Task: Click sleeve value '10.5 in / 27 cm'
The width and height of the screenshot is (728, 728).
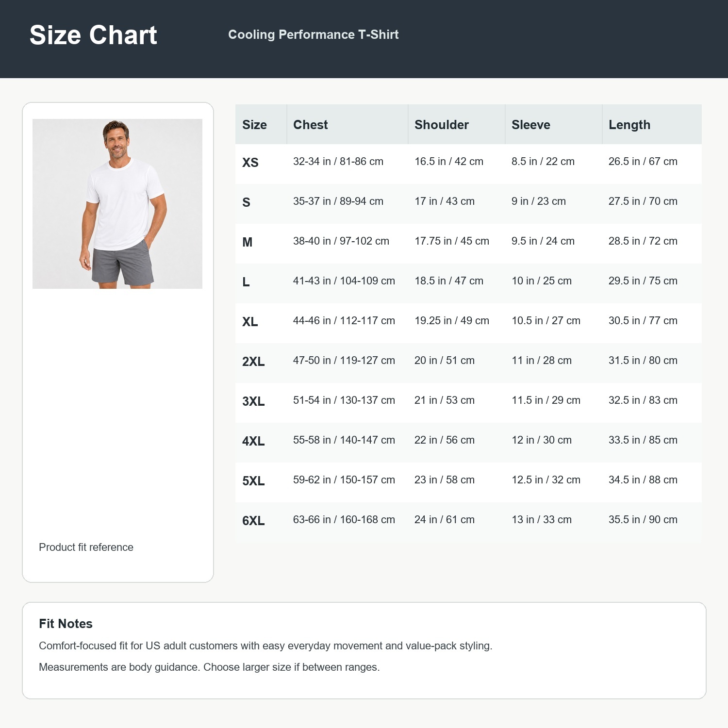Action: tap(546, 321)
